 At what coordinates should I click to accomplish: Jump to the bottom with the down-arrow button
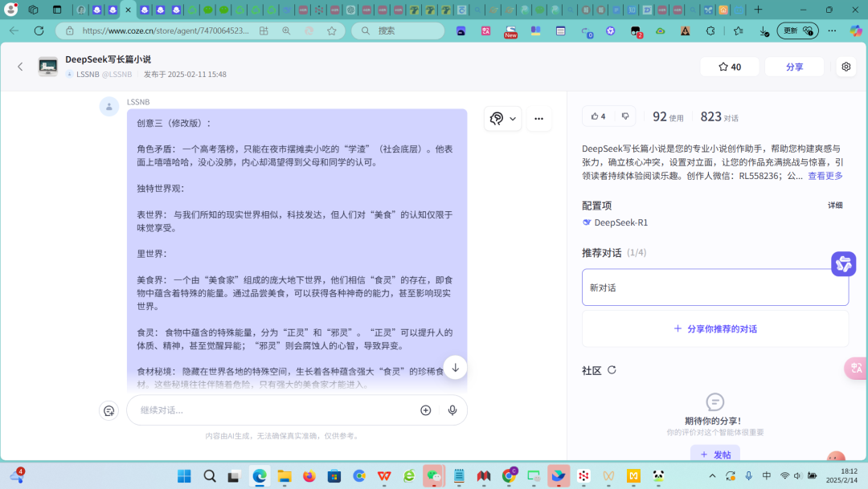455,368
